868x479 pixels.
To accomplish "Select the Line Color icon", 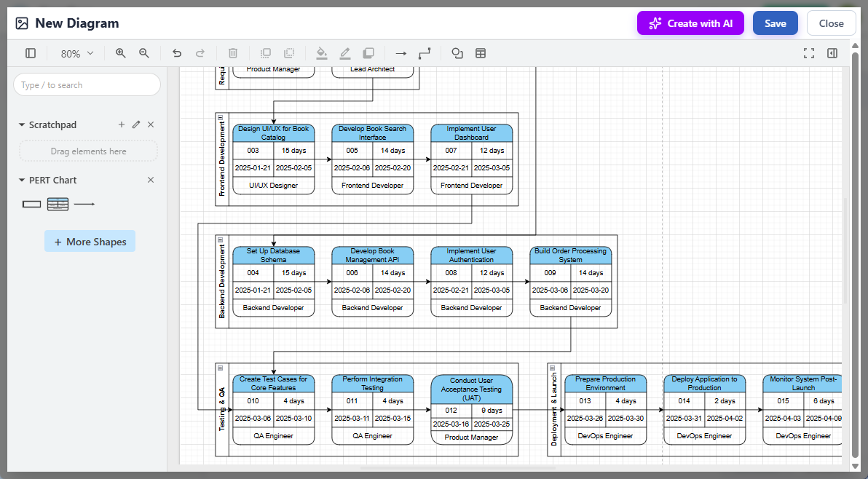I will click(x=344, y=53).
